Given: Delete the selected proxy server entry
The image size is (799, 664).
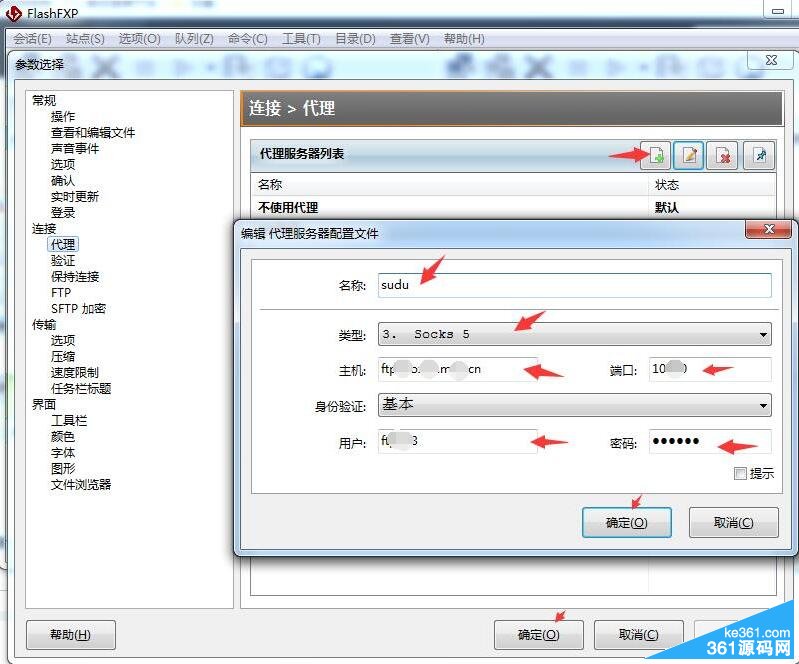Looking at the screenshot, I should click(723, 155).
